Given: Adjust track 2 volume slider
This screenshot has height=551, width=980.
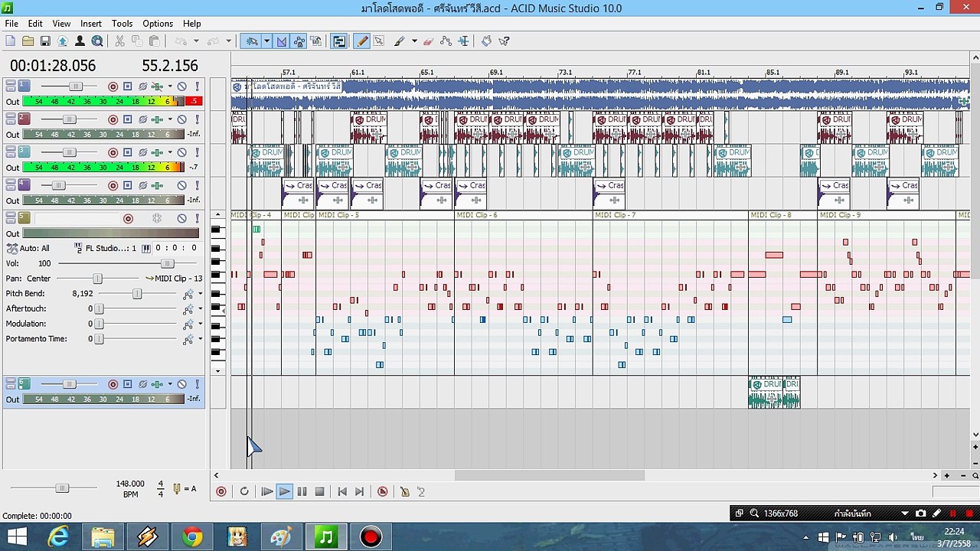Looking at the screenshot, I should 69,119.
